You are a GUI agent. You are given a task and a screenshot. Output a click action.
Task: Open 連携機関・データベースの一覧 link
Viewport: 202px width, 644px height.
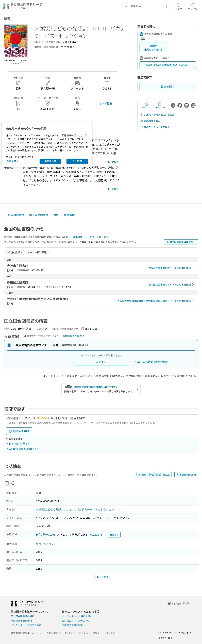[x=91, y=237]
